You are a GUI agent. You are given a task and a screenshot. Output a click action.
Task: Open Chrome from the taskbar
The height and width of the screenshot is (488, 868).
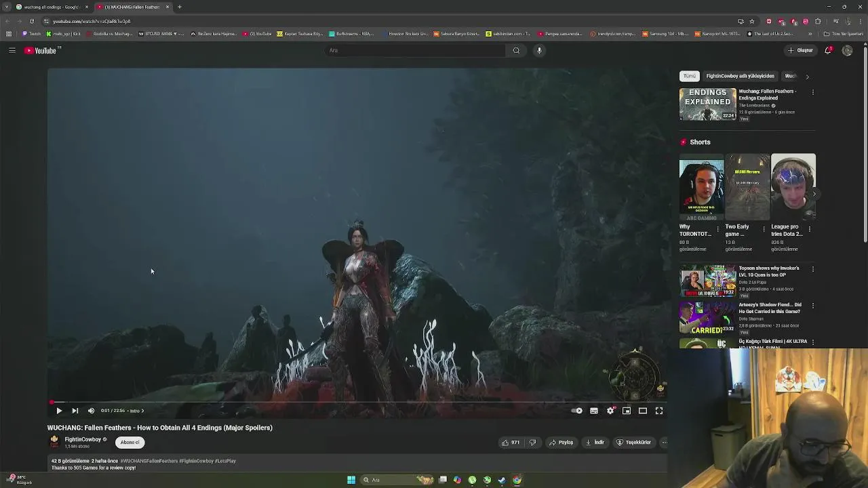(517, 480)
